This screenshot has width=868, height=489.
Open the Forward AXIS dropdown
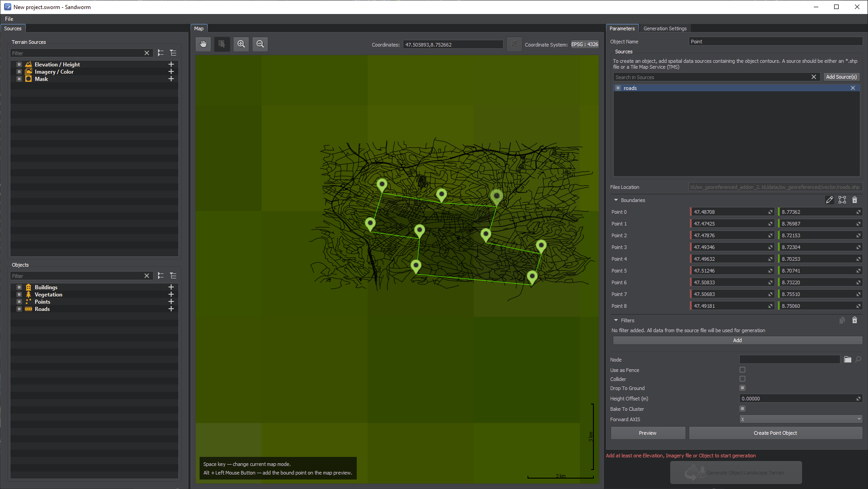[x=800, y=419]
